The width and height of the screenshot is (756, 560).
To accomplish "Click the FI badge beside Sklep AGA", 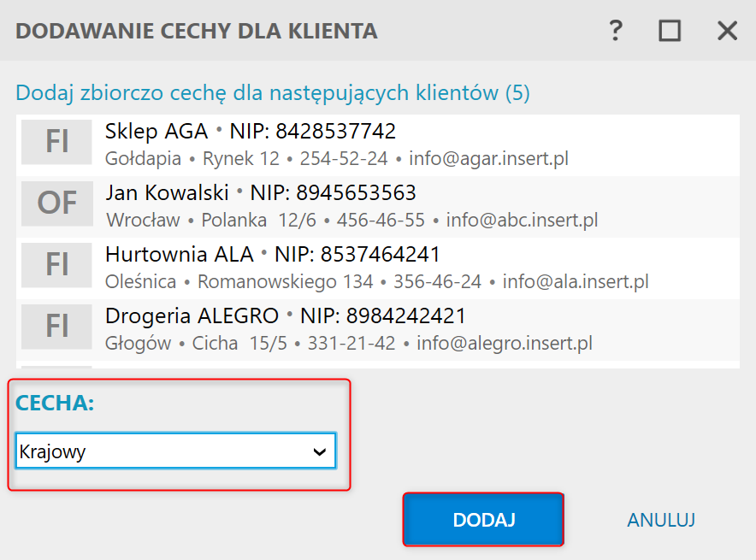I will [56, 141].
